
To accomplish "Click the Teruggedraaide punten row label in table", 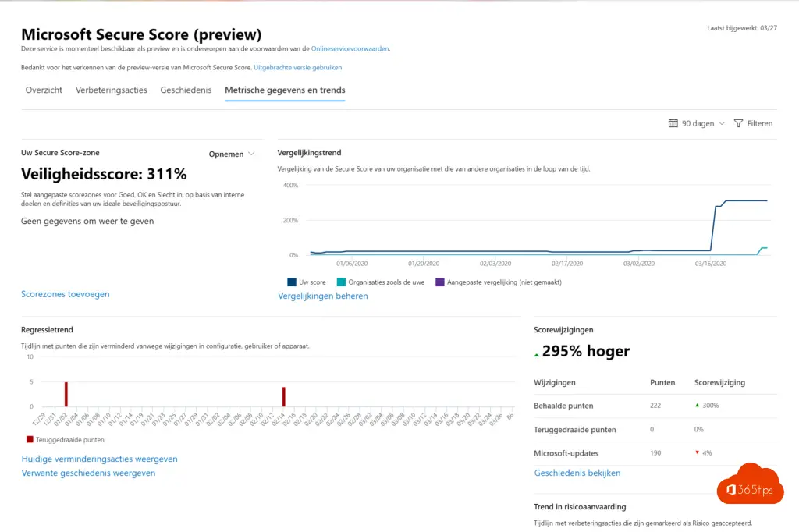I will (x=575, y=430).
